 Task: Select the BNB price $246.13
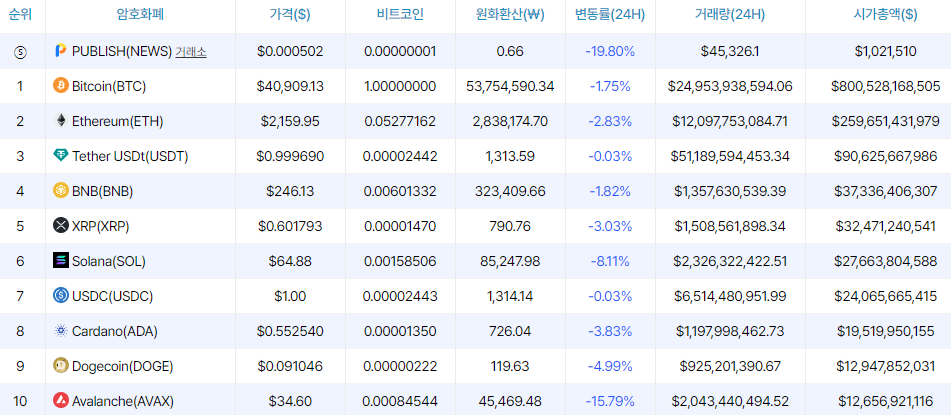(x=290, y=191)
